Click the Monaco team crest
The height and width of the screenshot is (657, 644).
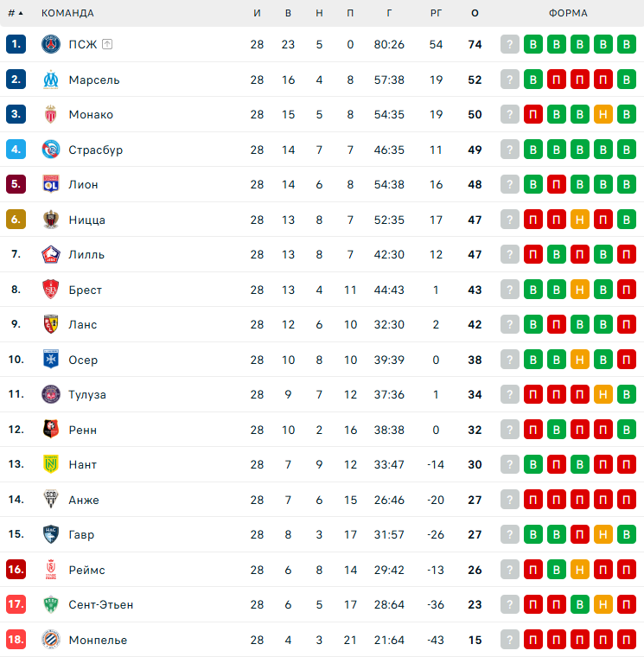50,114
